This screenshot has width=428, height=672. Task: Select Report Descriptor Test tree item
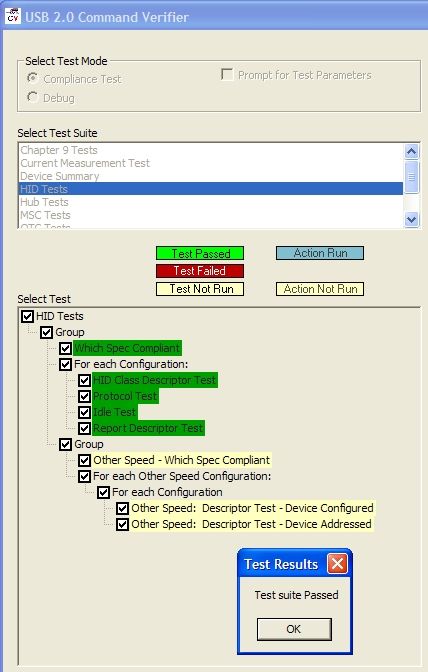(x=148, y=428)
